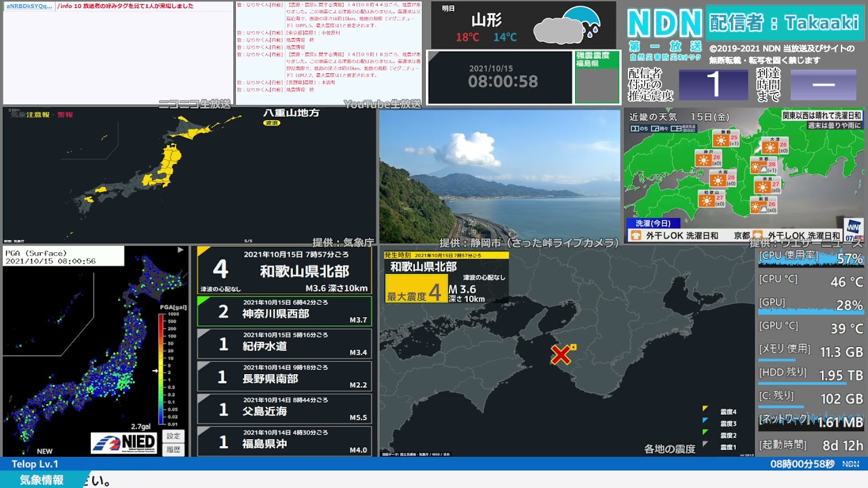
Task: Click the 洗濯(今日) laundry forecast tab
Action: pyautogui.click(x=652, y=223)
